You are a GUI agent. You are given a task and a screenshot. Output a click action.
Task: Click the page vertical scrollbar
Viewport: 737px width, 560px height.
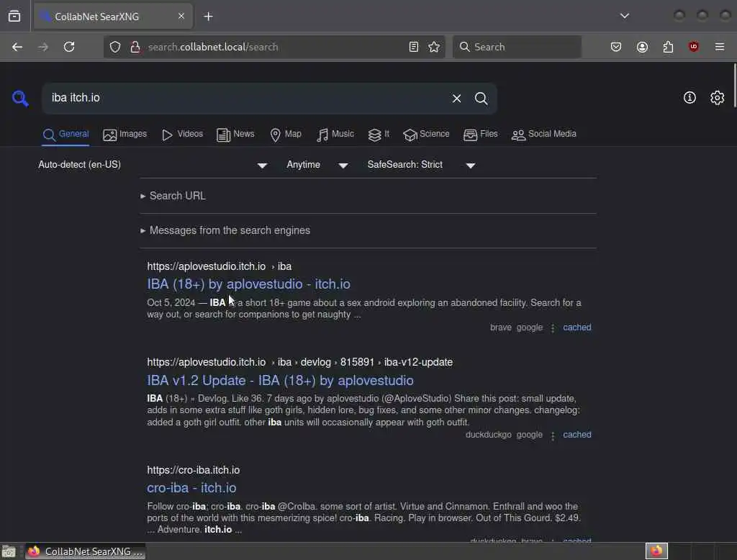733,86
